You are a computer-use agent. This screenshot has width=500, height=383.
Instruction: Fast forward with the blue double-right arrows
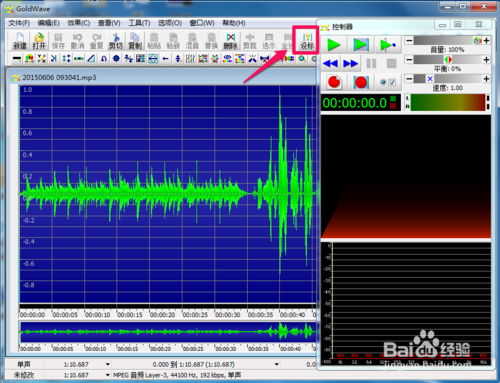350,63
